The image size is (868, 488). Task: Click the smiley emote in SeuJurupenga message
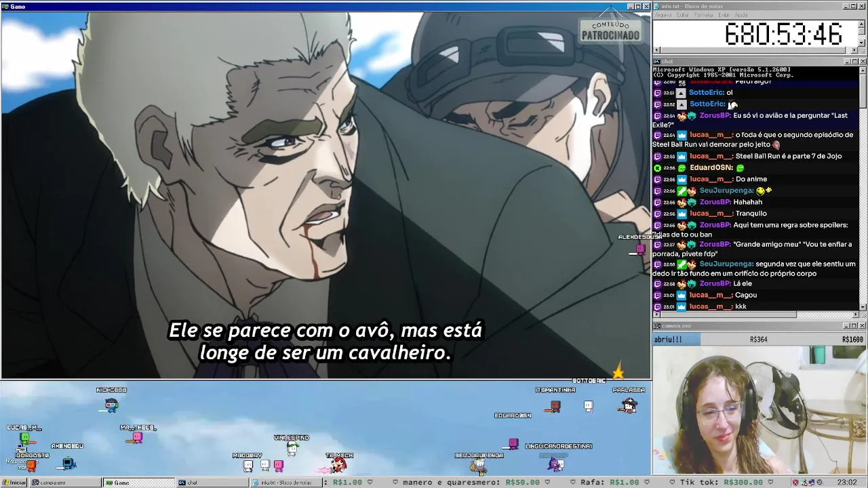[764, 190]
